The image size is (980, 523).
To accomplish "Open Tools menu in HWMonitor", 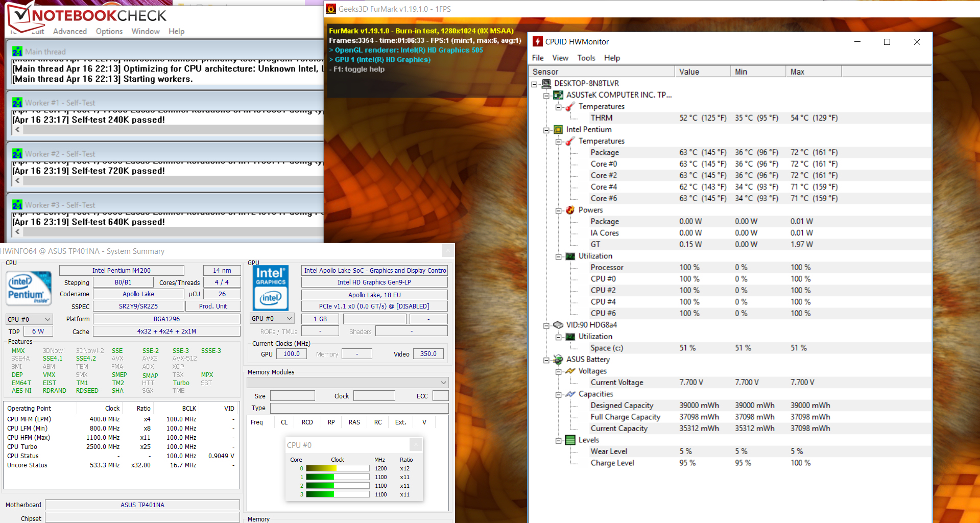I will point(586,58).
